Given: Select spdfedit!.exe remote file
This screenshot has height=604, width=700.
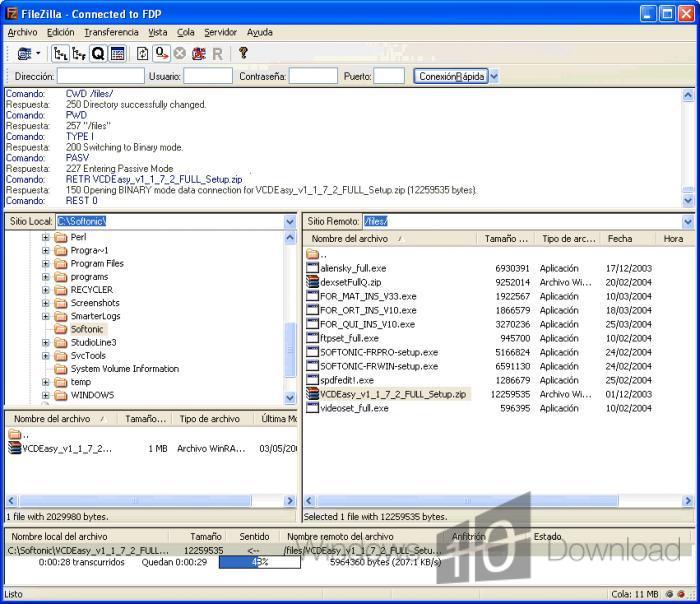Looking at the screenshot, I should [347, 380].
